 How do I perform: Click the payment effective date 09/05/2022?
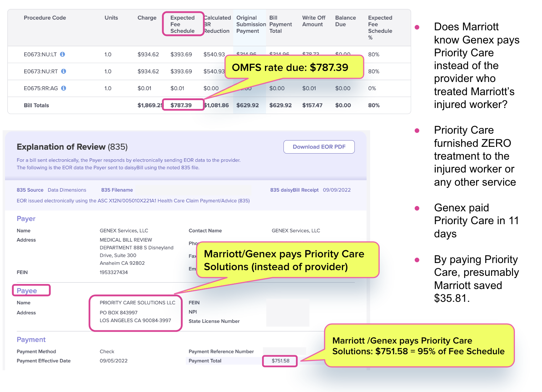[114, 361]
